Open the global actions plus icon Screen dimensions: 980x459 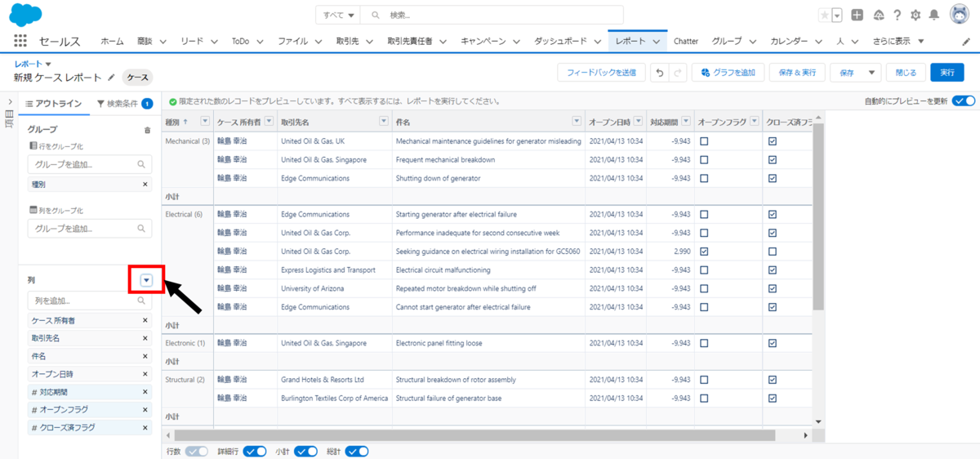pyautogui.click(x=857, y=16)
